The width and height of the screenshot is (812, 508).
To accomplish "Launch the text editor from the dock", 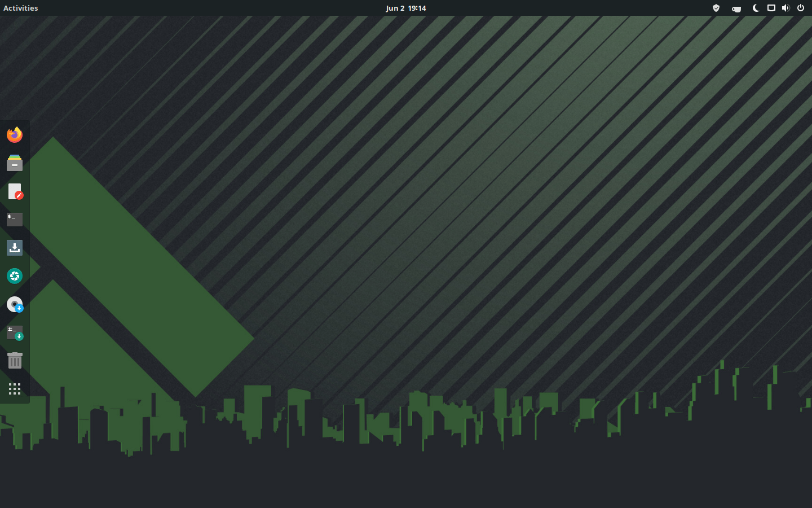I will pos(15,191).
